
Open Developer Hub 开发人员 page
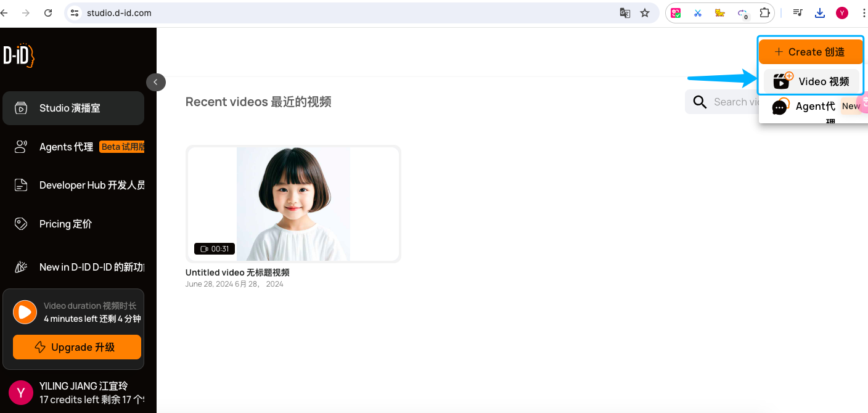tap(73, 185)
